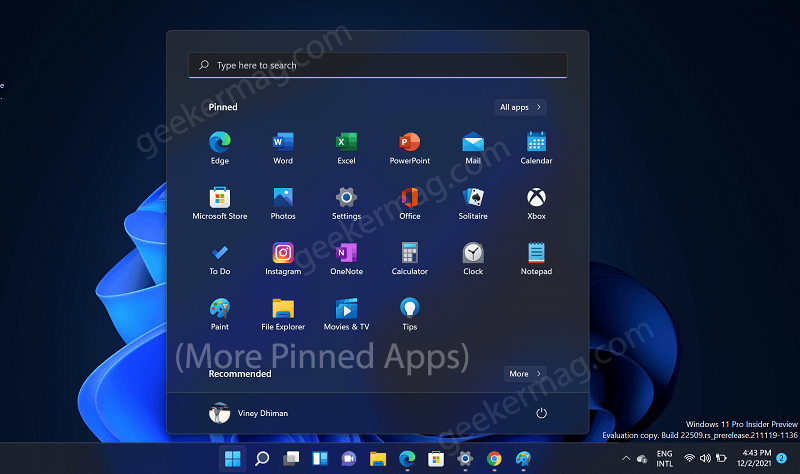Click the More button in Recommended
Screen dimensions: 800x474
click(525, 374)
